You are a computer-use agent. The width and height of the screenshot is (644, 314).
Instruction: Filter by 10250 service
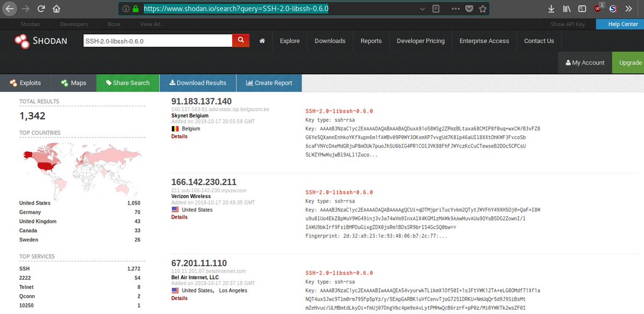pyautogui.click(x=27, y=305)
